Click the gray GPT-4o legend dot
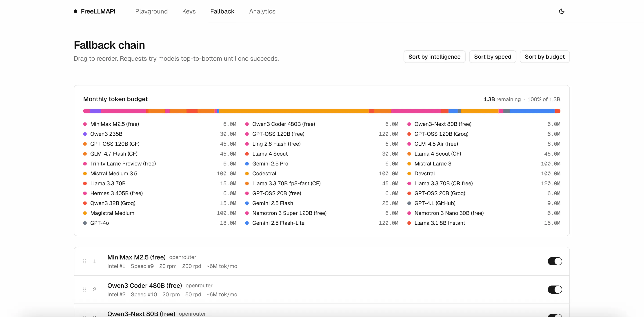 point(85,223)
